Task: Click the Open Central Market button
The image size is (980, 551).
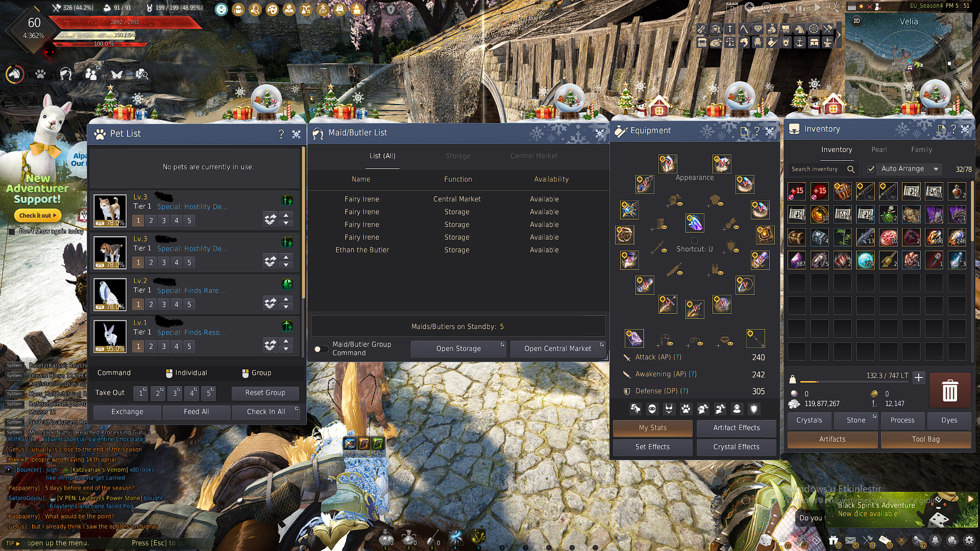Action: (557, 349)
